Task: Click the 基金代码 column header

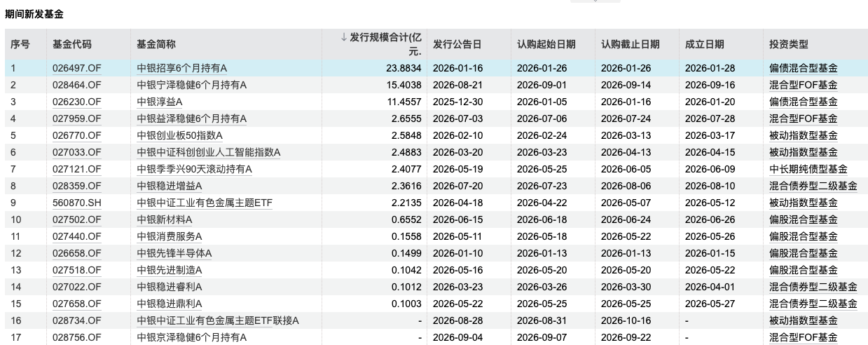Action: coord(71,44)
